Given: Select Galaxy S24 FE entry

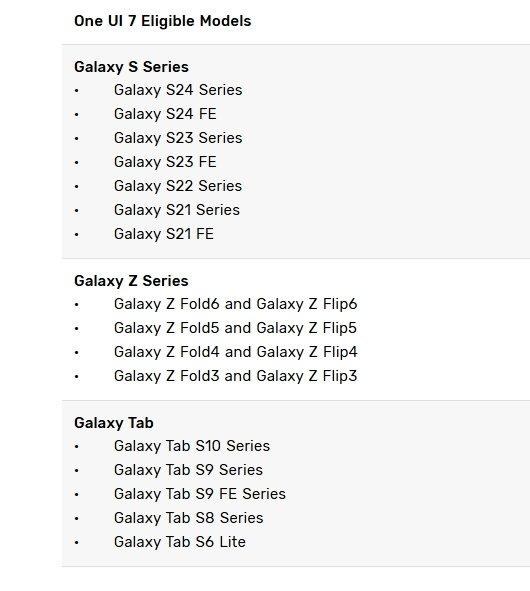Looking at the screenshot, I should click(165, 114).
